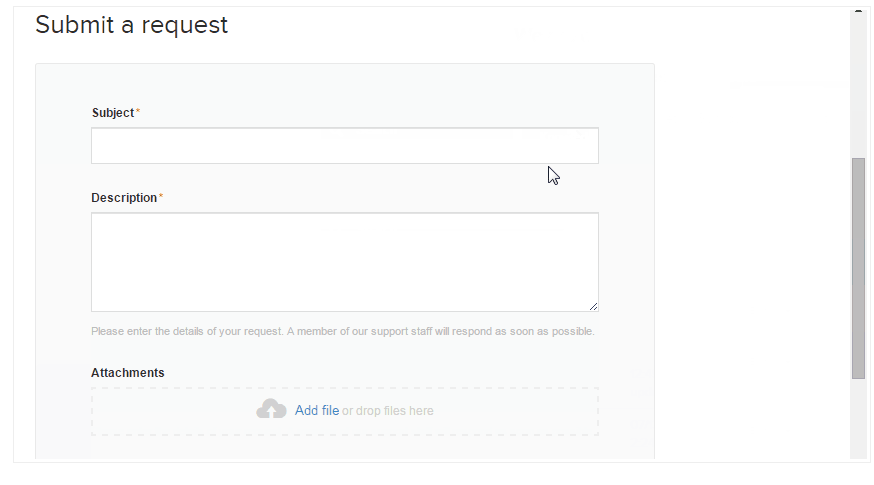The image size is (874, 485).
Task: Click inside the Description text area
Action: (345, 262)
